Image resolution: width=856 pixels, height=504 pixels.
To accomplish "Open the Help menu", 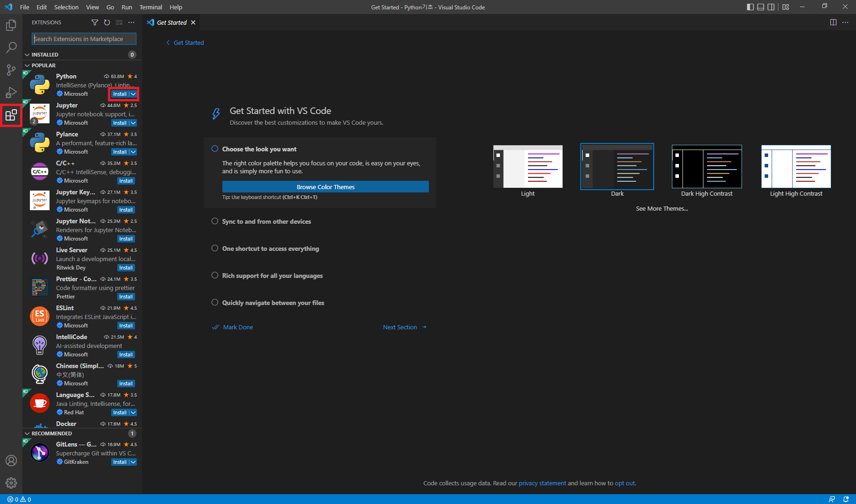I will pos(176,7).
